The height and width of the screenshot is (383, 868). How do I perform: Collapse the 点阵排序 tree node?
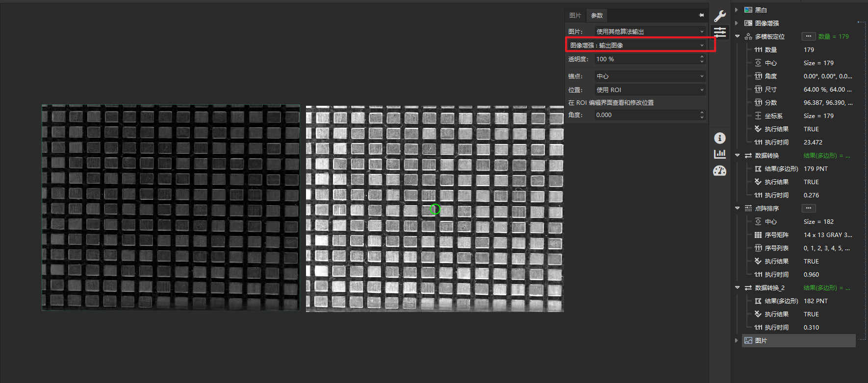[737, 208]
